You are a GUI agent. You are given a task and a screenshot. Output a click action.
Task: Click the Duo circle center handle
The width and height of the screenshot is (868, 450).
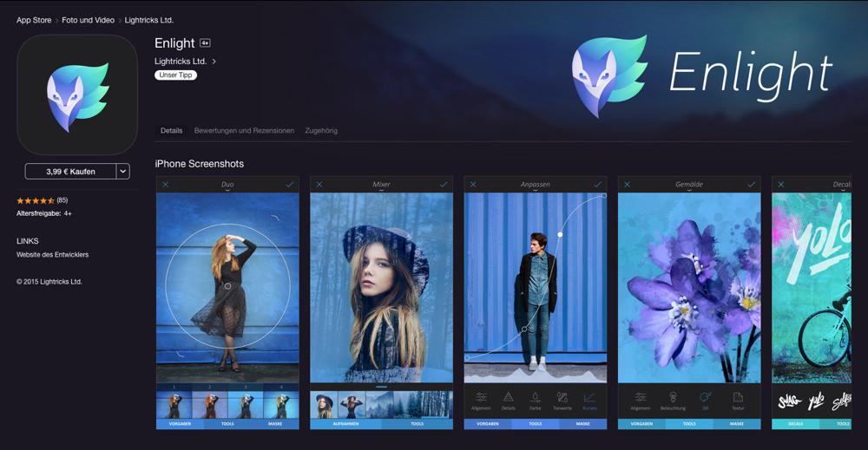[x=227, y=286]
